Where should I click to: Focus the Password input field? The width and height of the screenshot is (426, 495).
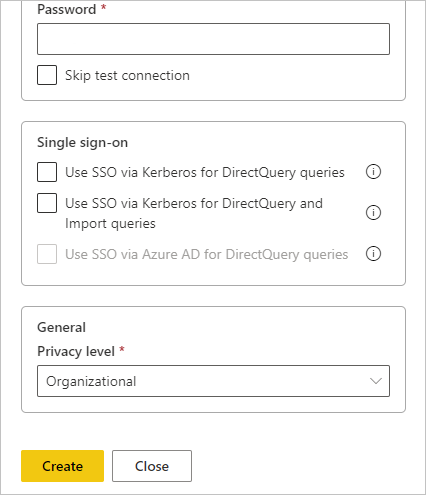click(x=213, y=39)
